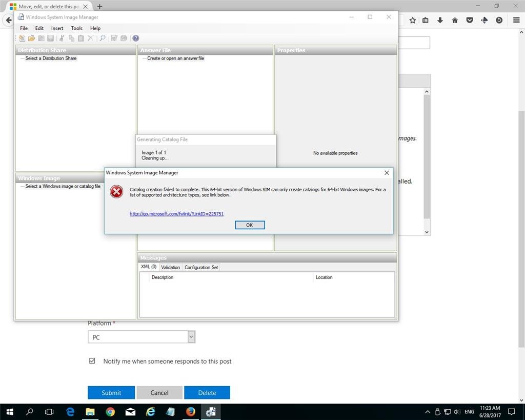Click the Paste clipboard toolbar icon
The height and width of the screenshot is (420, 525).
point(80,38)
